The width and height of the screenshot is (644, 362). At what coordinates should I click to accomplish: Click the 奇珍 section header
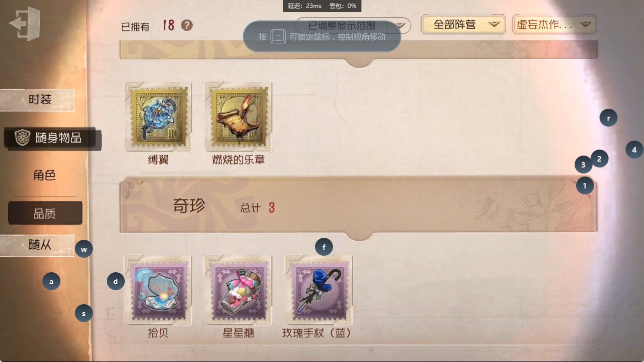[358, 205]
